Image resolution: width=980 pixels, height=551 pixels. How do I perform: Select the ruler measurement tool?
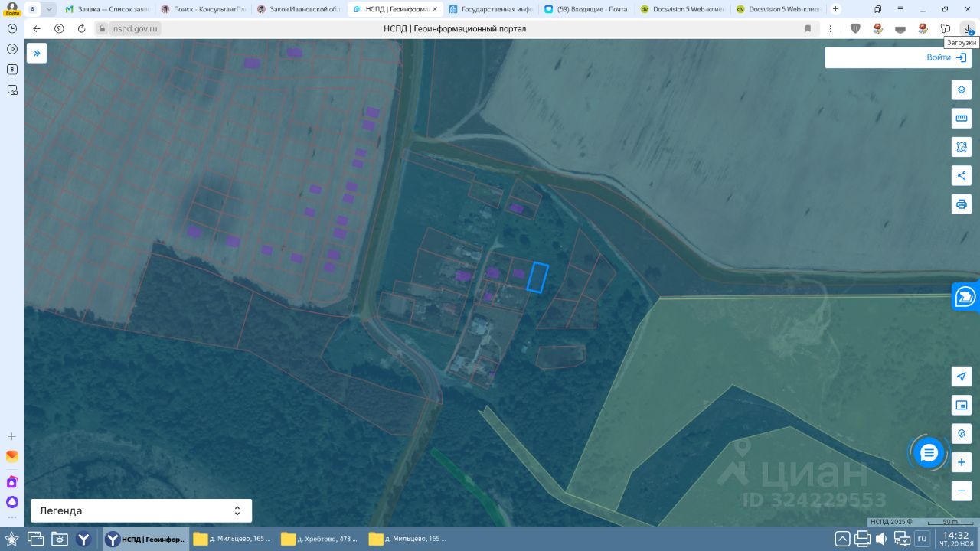coord(962,118)
